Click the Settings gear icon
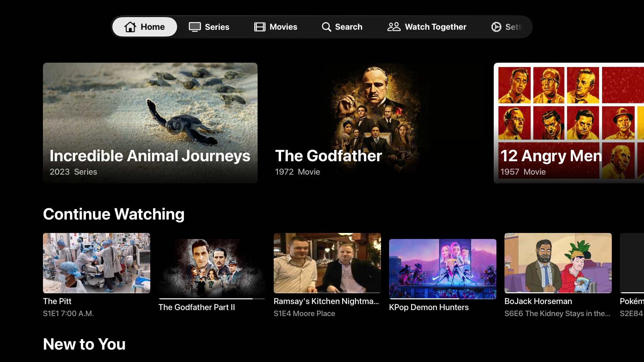This screenshot has width=644, height=362. click(496, 27)
